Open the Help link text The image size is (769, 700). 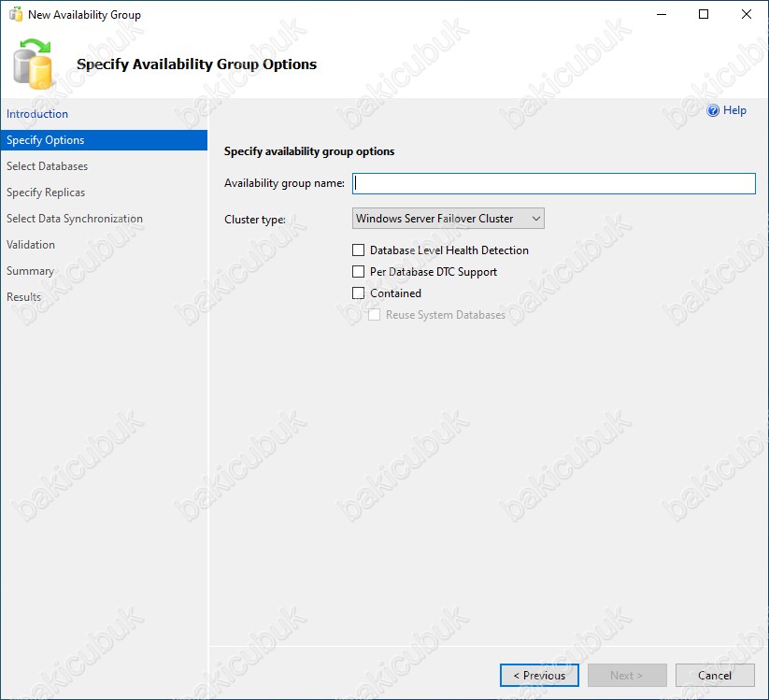pos(734,110)
